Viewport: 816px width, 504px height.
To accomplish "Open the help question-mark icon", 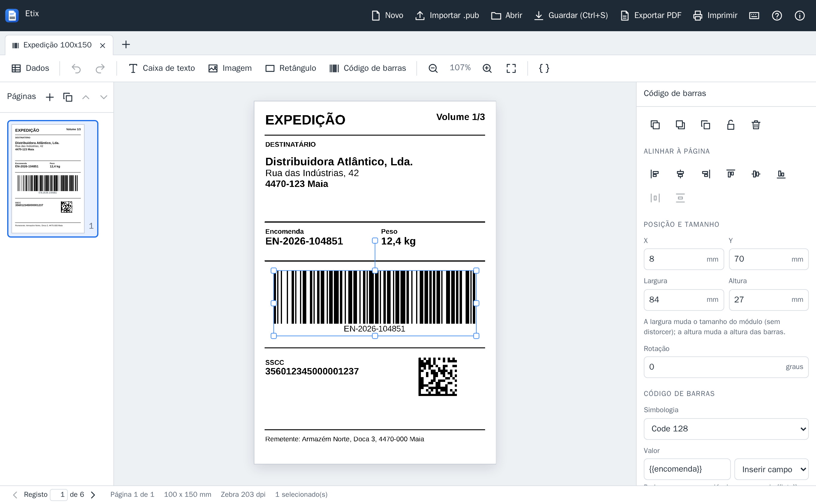I will 777,15.
